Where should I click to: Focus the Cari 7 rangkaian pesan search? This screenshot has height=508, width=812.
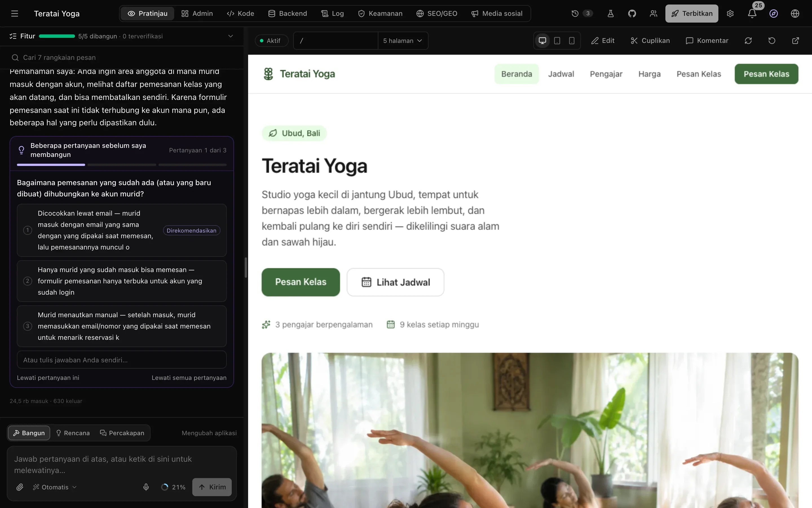click(122, 58)
